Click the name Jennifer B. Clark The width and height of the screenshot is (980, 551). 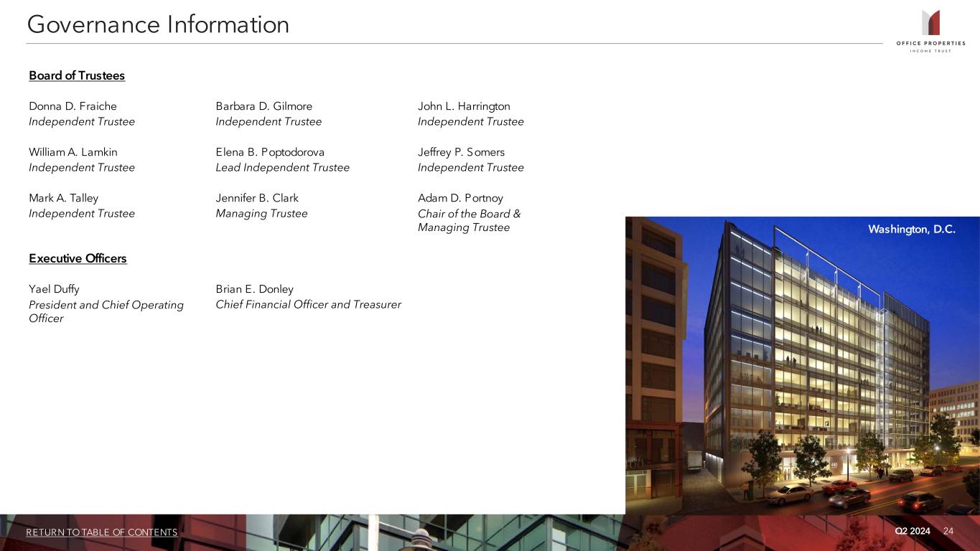[257, 198]
